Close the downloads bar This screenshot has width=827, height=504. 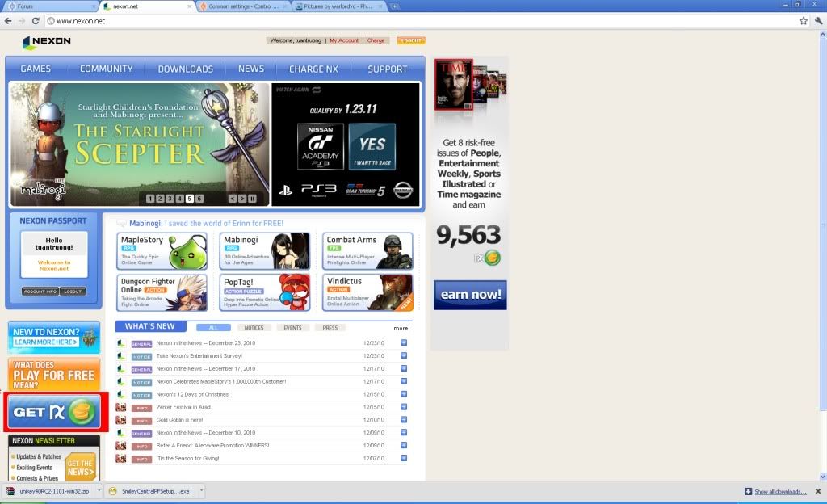(x=818, y=491)
